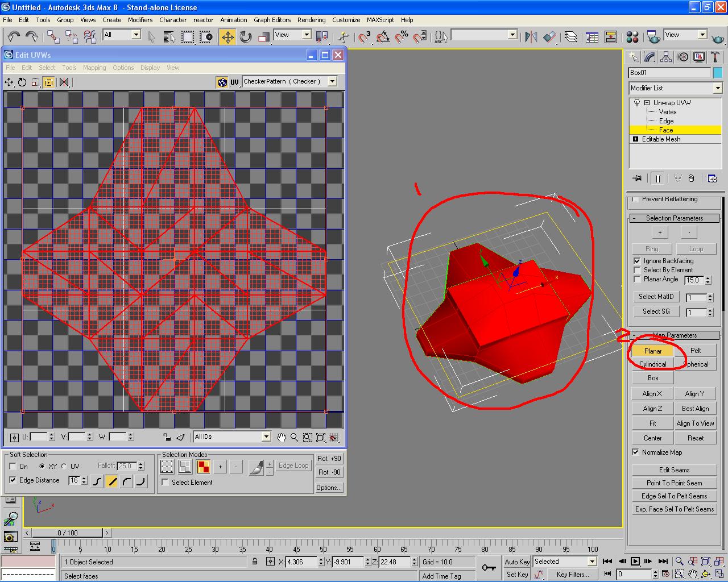The image size is (728, 582).
Task: Open the Mapping menu in Edit UVWs
Action: click(94, 68)
